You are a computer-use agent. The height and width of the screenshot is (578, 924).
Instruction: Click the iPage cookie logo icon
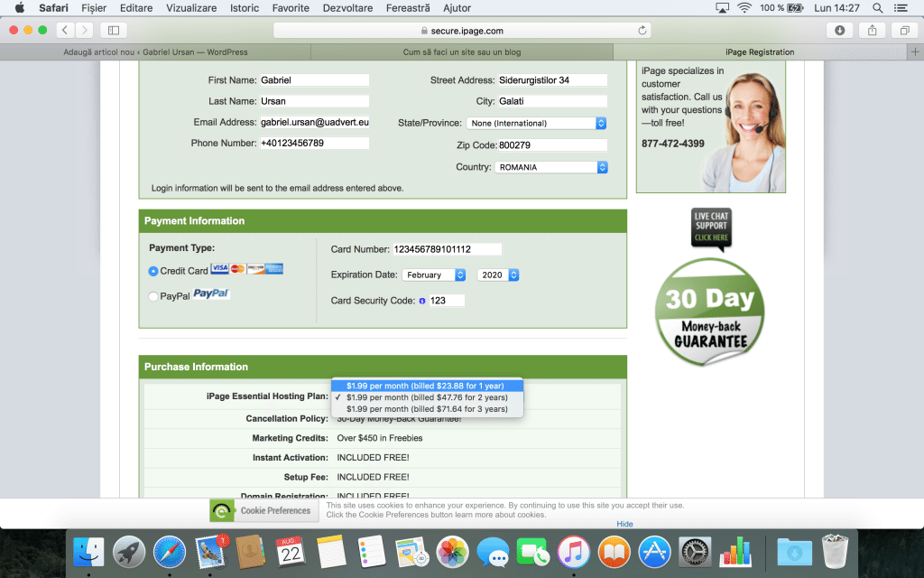pyautogui.click(x=222, y=511)
